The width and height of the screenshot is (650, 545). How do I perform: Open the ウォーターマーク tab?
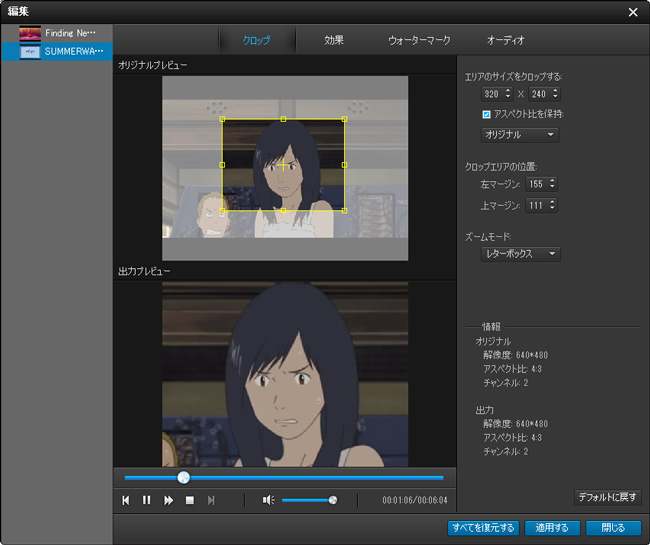pyautogui.click(x=419, y=41)
